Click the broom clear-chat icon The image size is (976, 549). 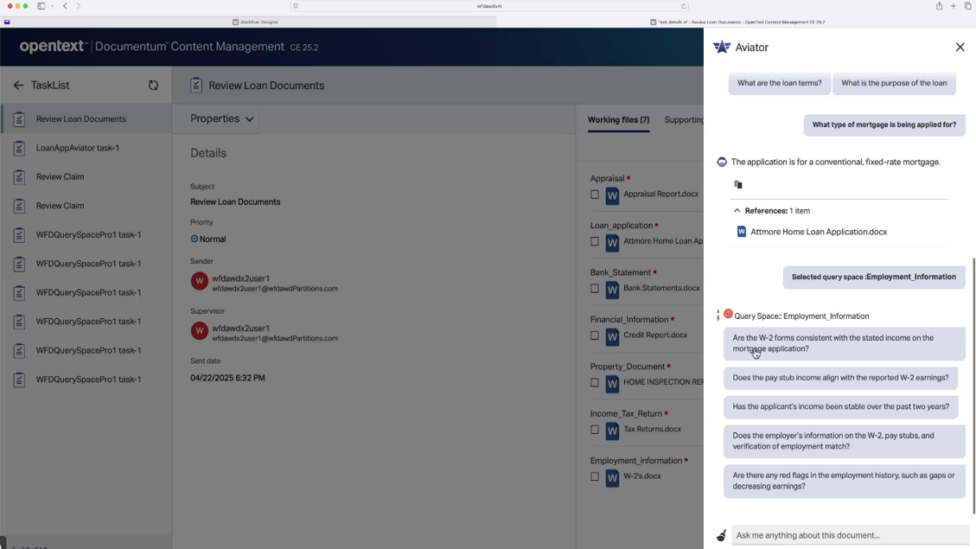pos(721,535)
